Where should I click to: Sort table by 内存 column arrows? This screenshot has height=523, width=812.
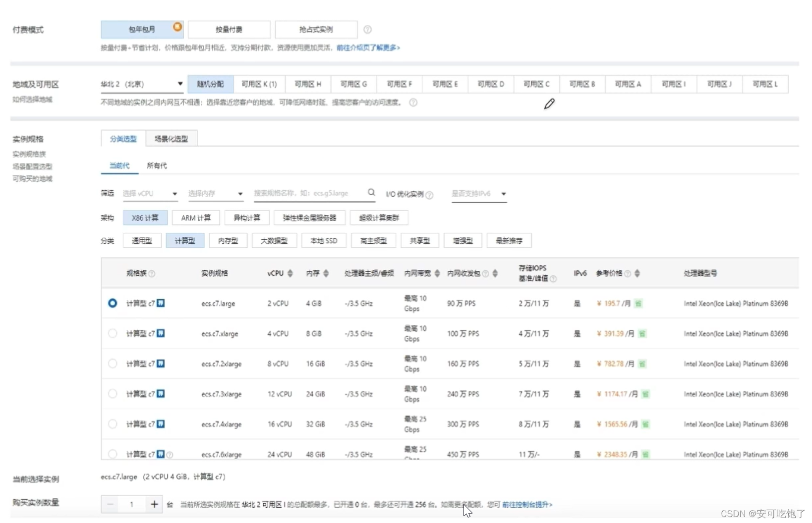point(326,273)
